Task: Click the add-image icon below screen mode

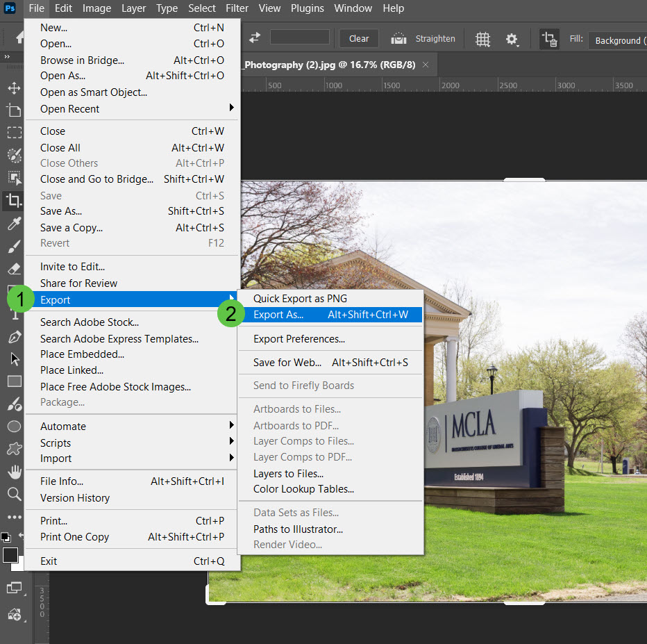Action: click(x=15, y=615)
